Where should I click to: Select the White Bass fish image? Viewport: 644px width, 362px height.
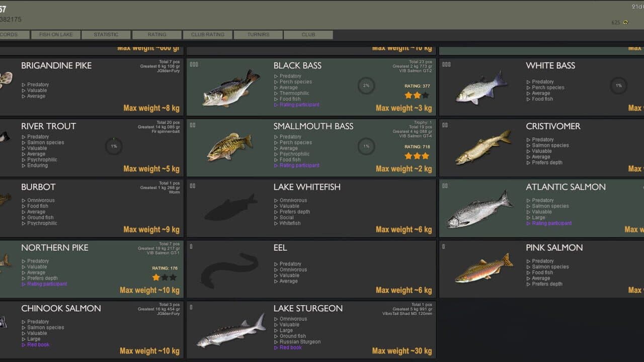pos(482,87)
